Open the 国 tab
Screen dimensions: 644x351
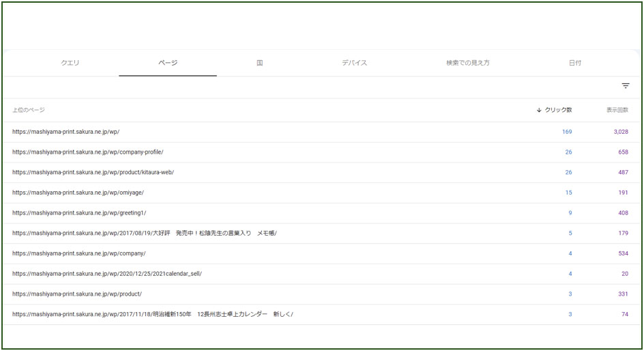[x=260, y=63]
